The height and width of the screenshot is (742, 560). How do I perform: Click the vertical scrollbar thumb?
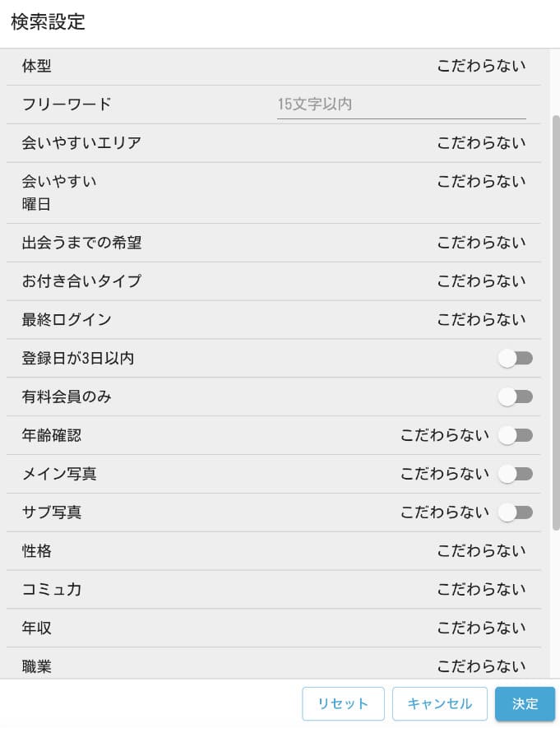pyautogui.click(x=556, y=321)
